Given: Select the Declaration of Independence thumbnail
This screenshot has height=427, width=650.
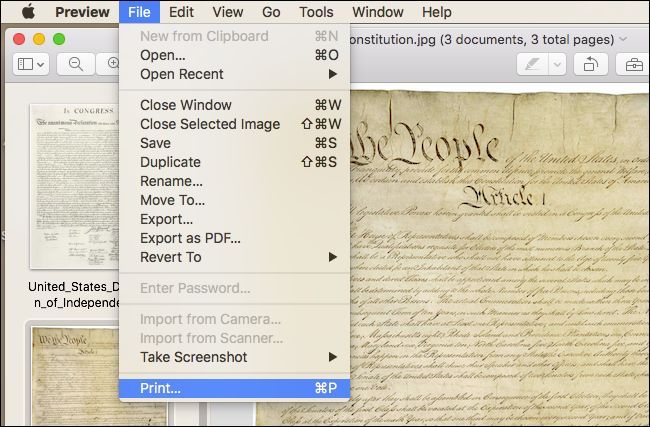Looking at the screenshot, I should [x=75, y=186].
